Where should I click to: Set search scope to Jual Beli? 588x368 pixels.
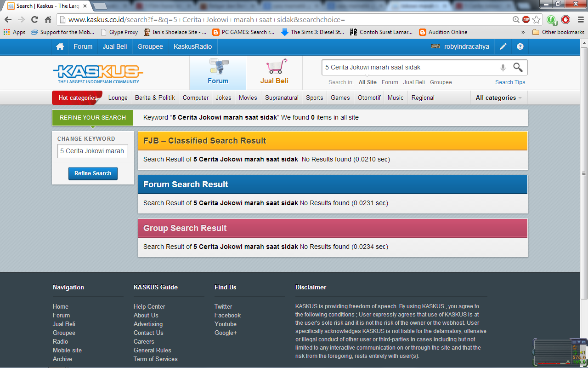414,82
